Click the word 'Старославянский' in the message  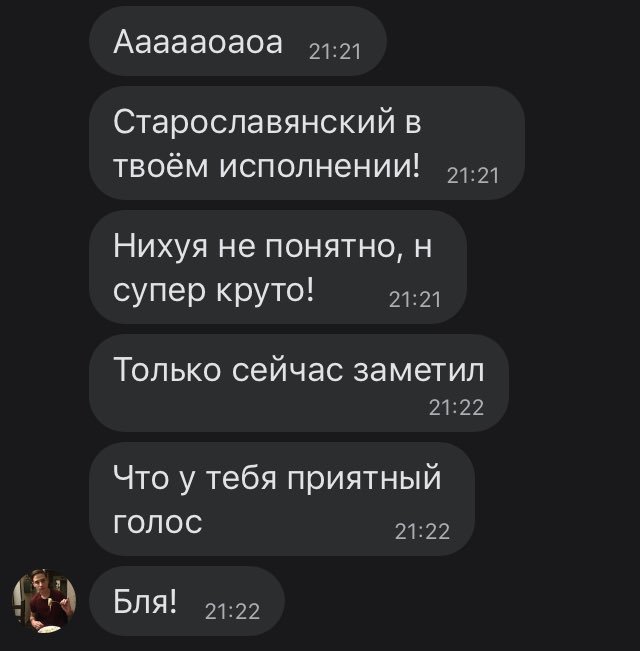tap(254, 122)
